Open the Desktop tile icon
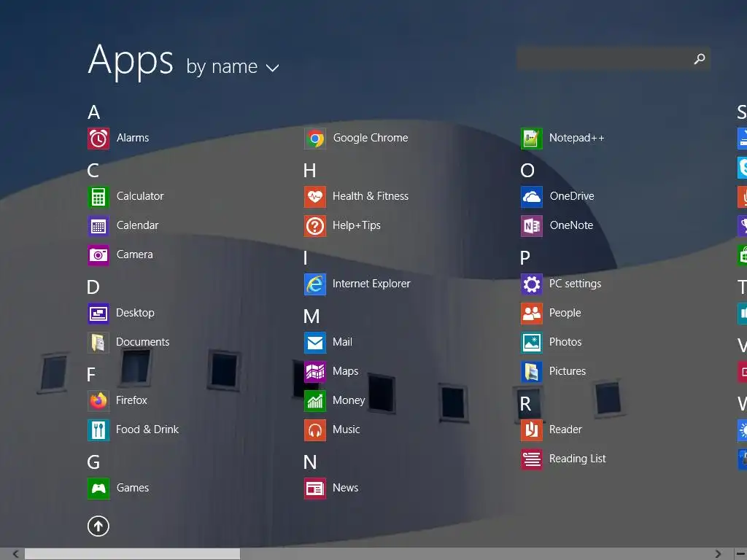747x560 pixels. pyautogui.click(x=98, y=314)
